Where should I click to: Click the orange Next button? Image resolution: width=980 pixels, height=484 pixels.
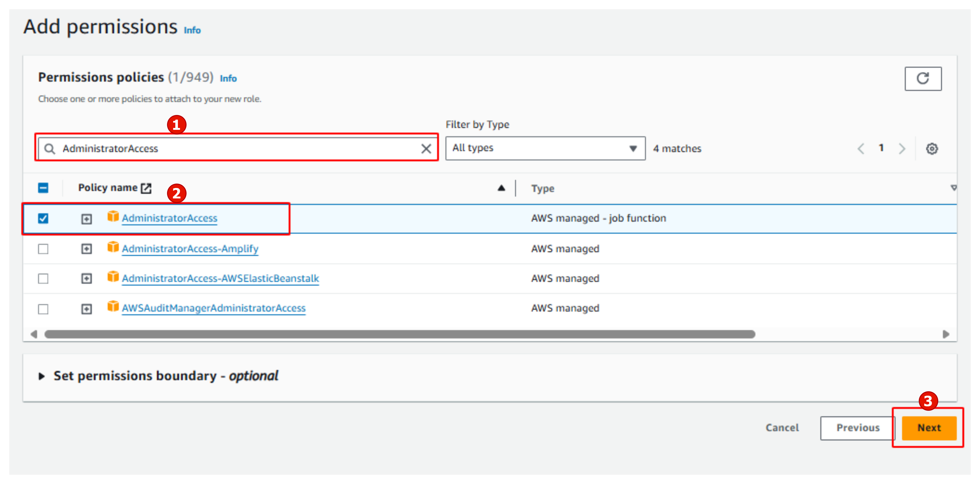[929, 428]
